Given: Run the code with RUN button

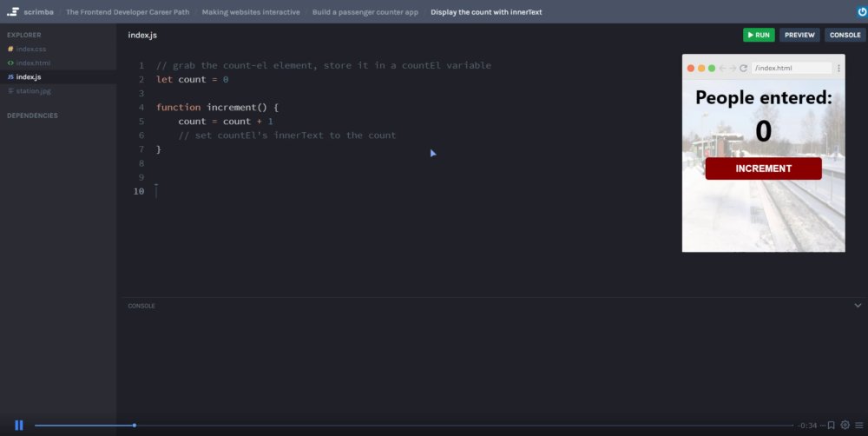Looking at the screenshot, I should click(x=759, y=35).
